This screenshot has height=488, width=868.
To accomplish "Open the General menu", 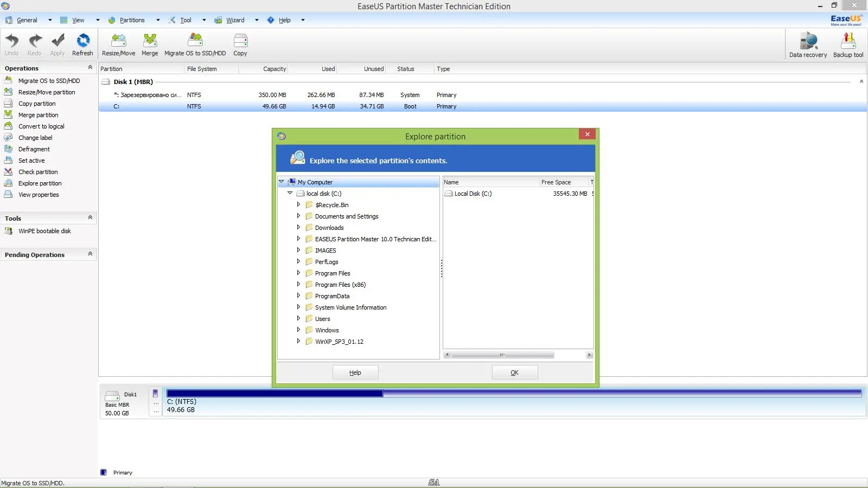I will [x=27, y=20].
